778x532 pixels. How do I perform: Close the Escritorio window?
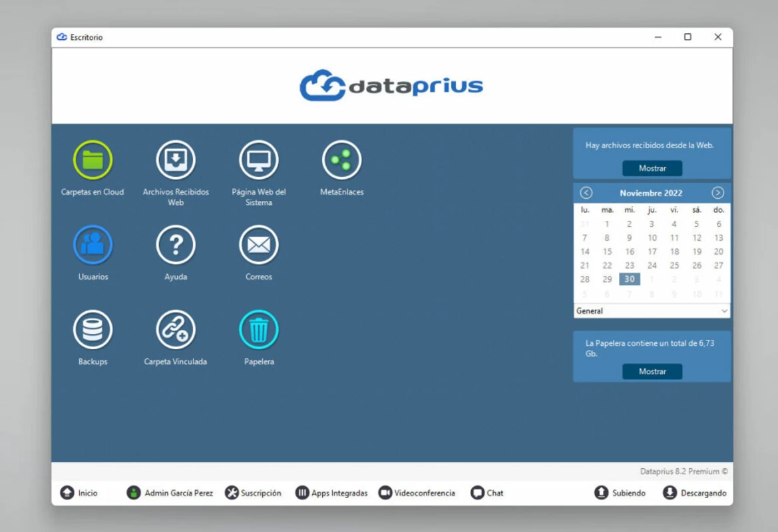718,37
